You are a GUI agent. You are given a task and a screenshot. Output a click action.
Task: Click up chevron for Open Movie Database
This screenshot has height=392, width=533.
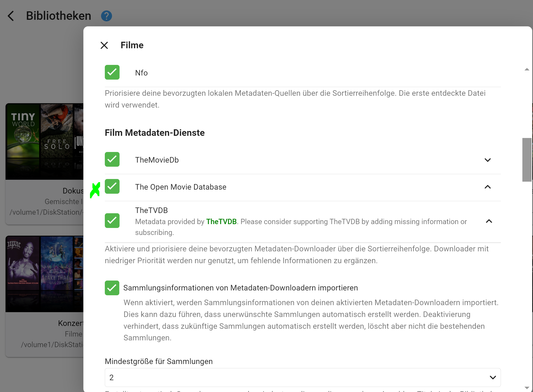click(x=488, y=187)
